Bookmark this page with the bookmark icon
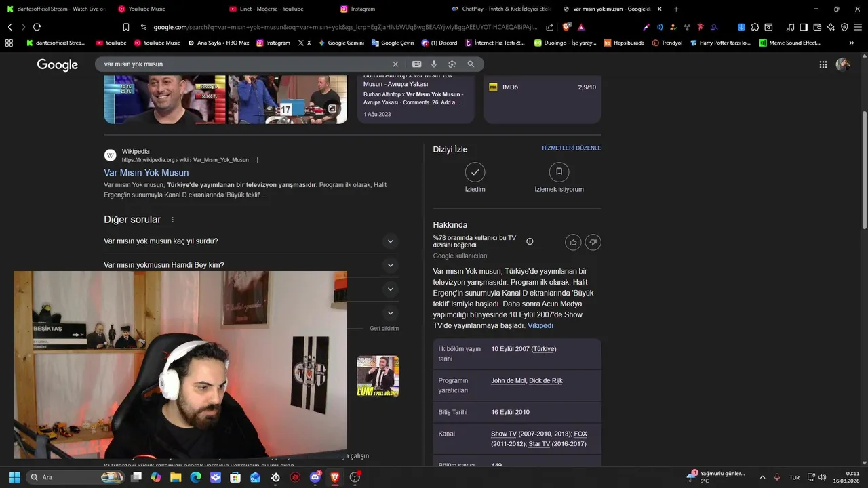Viewport: 868px width, 488px height. [x=126, y=27]
